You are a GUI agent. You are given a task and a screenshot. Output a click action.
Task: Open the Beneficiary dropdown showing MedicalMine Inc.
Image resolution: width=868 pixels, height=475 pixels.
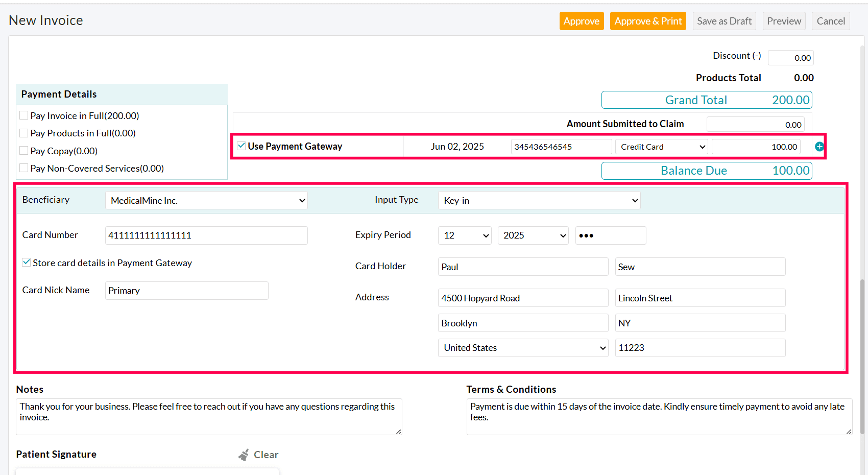coord(206,200)
